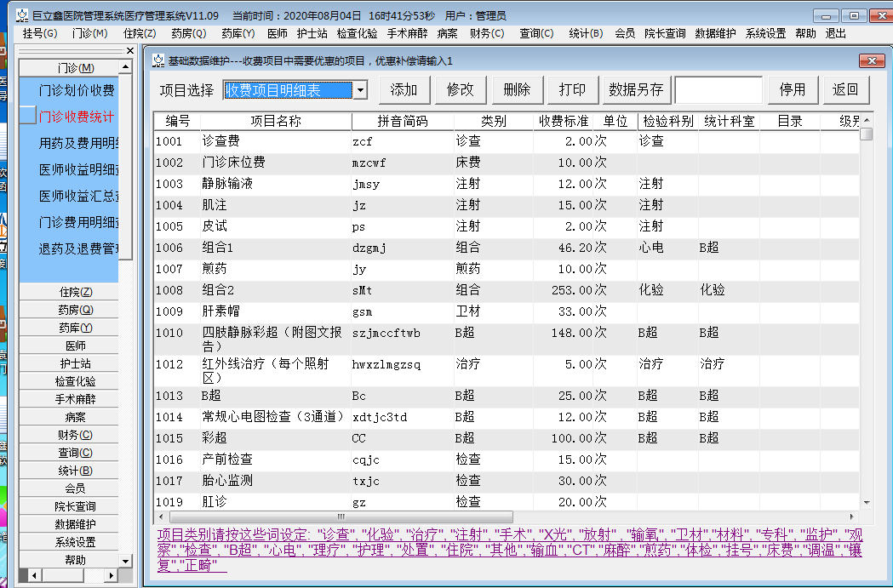Click 打印 to print the item list
Screen dimensions: 893x588
(x=572, y=89)
